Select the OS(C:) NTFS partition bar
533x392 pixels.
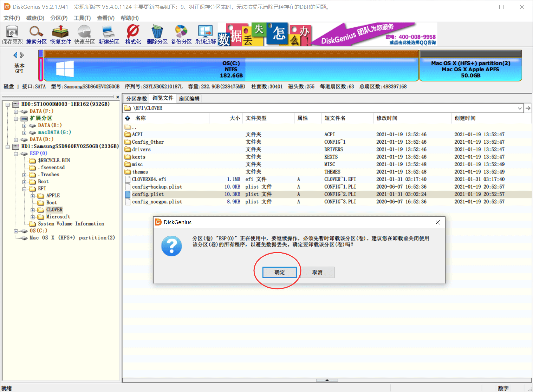[231, 66]
